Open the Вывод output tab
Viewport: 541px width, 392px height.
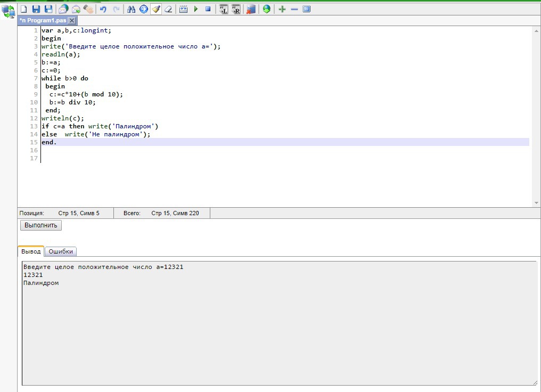(31, 251)
